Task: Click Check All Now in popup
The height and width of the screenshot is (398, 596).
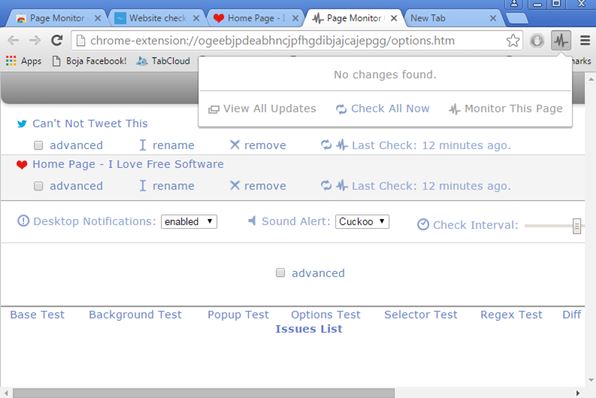Action: tap(383, 109)
